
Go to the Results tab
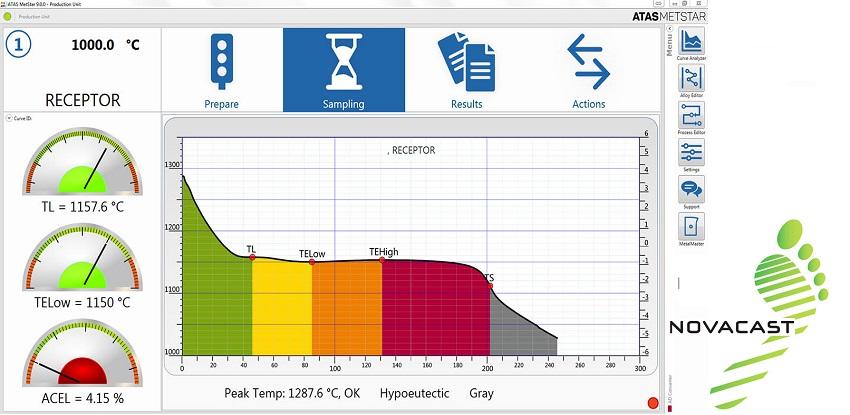coord(466,70)
